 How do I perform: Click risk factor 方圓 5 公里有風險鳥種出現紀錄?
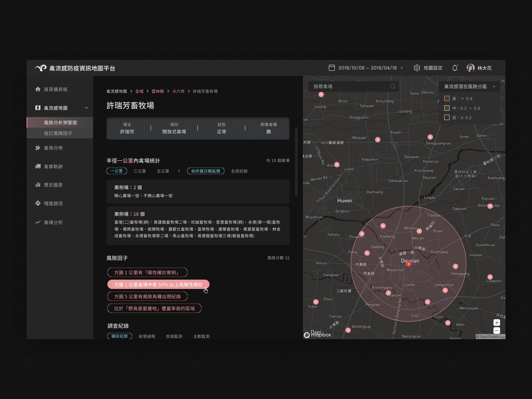tap(147, 296)
